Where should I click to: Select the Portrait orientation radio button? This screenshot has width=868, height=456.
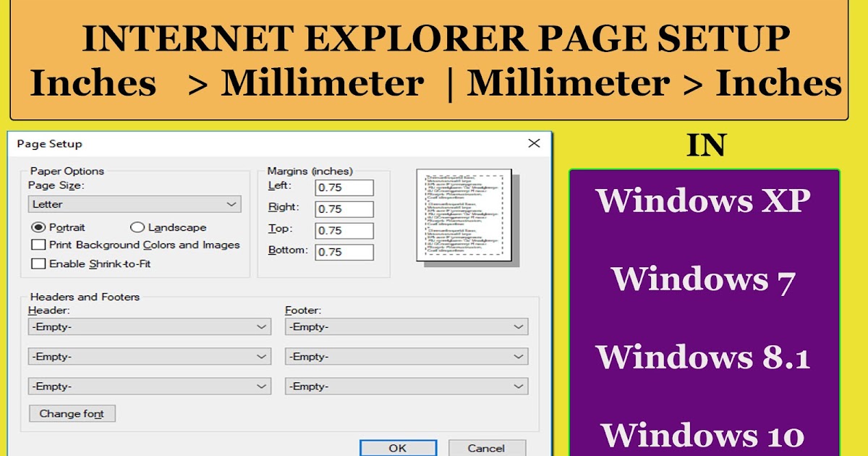tap(41, 227)
